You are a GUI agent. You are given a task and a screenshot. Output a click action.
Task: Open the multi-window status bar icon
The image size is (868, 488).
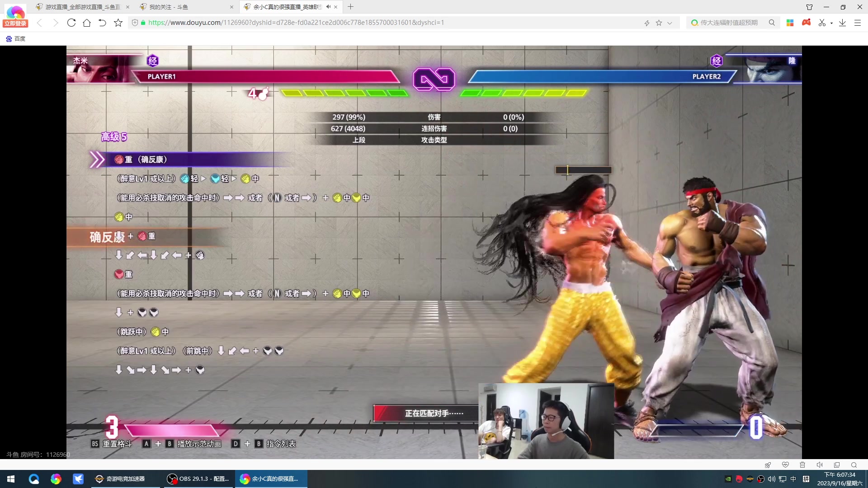pos(837,465)
